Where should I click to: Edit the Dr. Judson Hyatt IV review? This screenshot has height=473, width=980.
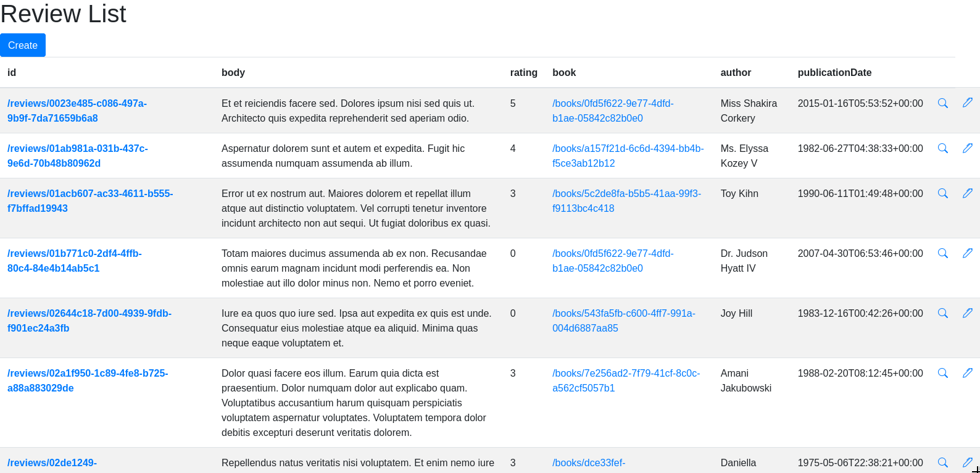pyautogui.click(x=967, y=253)
